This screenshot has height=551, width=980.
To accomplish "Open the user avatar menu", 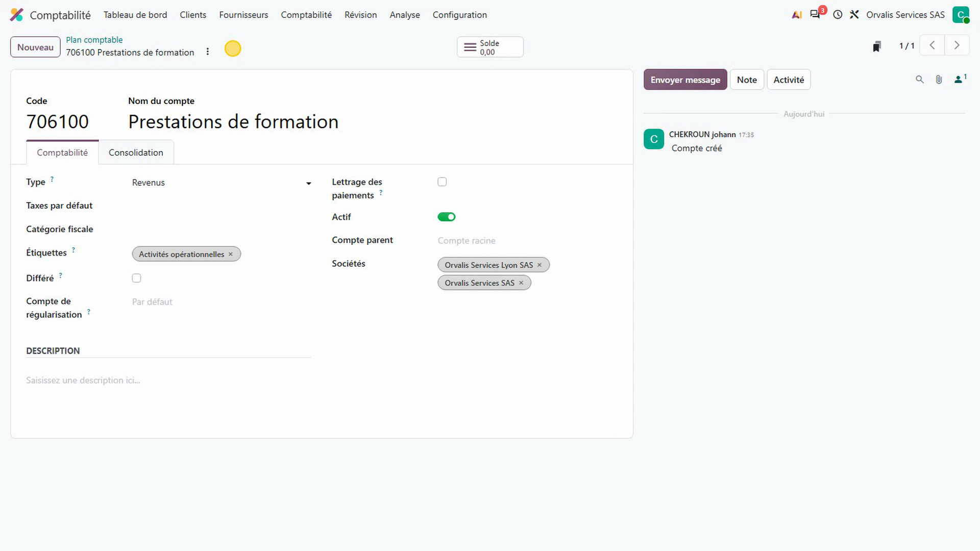I will coord(961,15).
